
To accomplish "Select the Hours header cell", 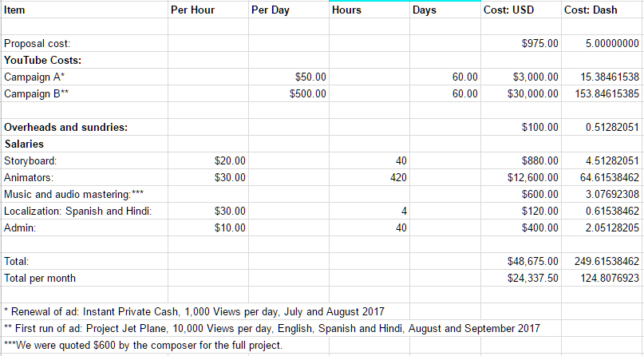I will [369, 10].
